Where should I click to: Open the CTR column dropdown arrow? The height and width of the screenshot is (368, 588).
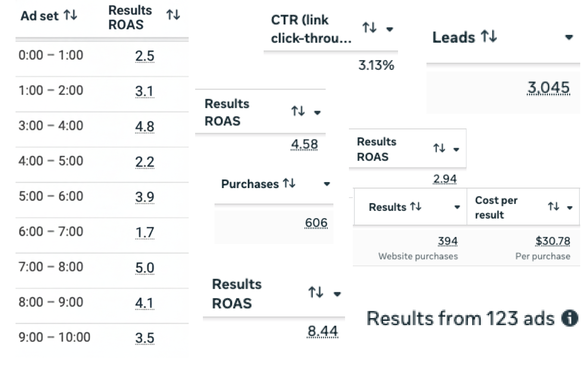pyautogui.click(x=390, y=29)
